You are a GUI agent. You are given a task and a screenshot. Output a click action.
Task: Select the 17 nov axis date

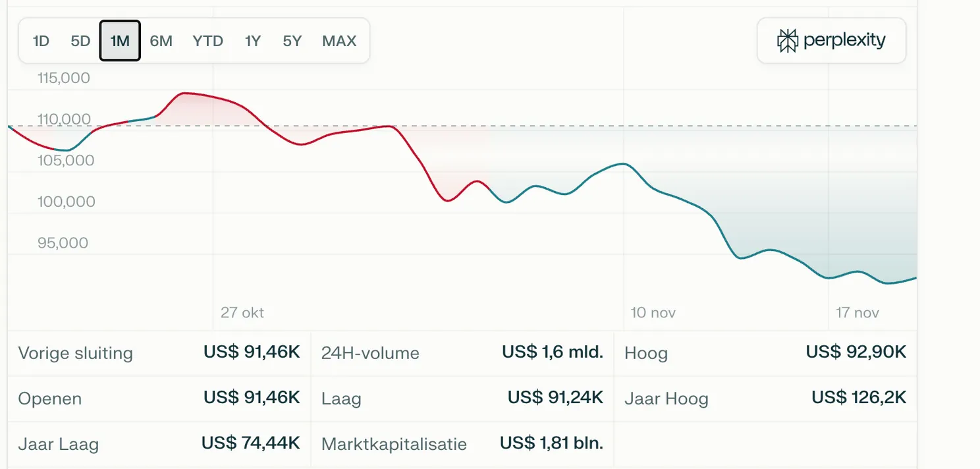coord(857,312)
